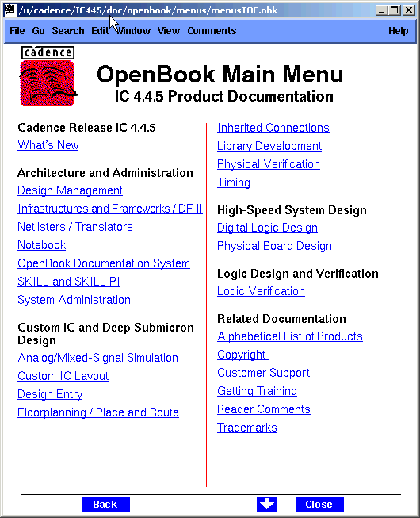Click the Back button
The image size is (420, 518).
[x=105, y=505]
